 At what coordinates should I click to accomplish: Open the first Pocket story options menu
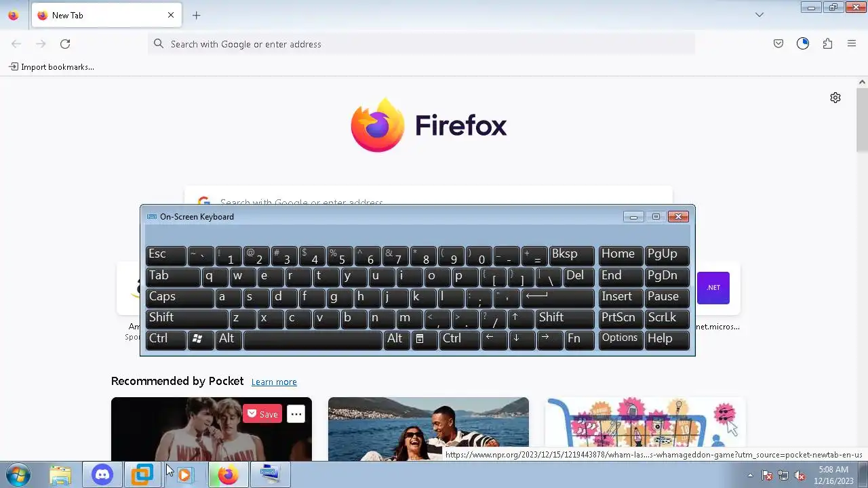[296, 414]
